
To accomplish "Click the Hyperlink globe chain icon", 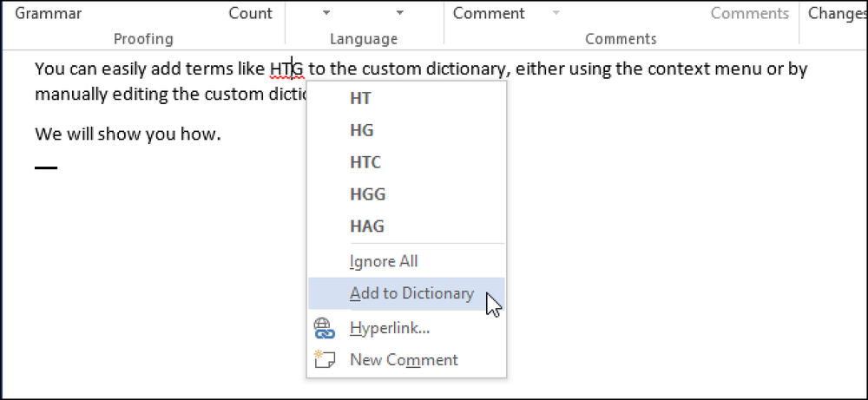I will pyautogui.click(x=324, y=328).
